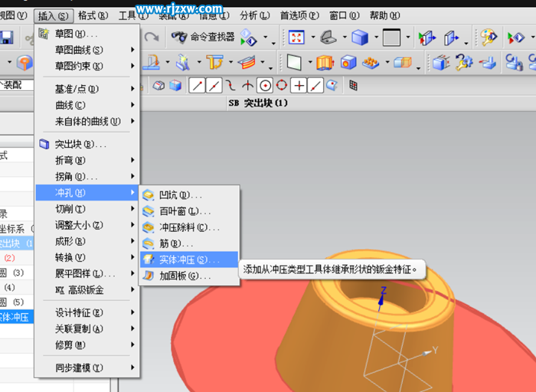
Task: Click the Fit view icon with red arrows
Action: pos(296,37)
